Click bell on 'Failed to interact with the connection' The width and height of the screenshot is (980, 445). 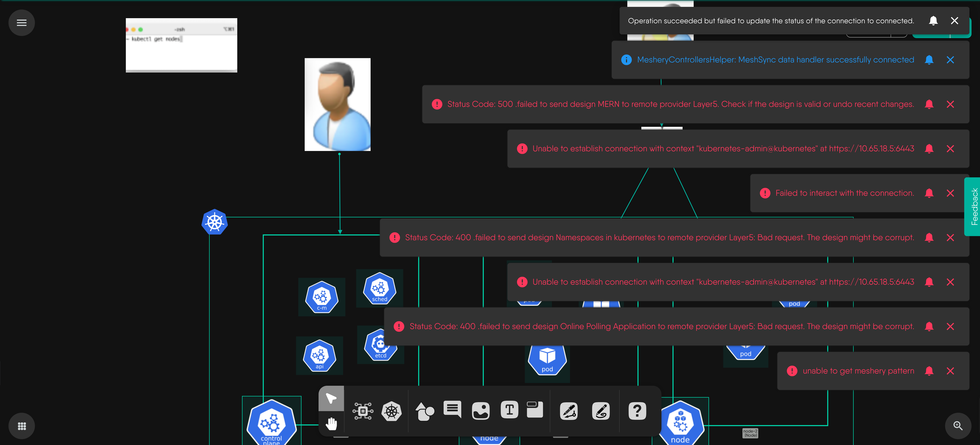(929, 193)
